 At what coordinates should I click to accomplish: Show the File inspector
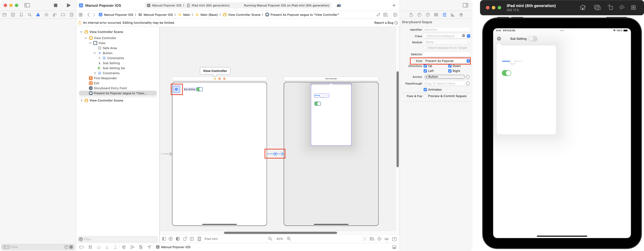click(411, 15)
